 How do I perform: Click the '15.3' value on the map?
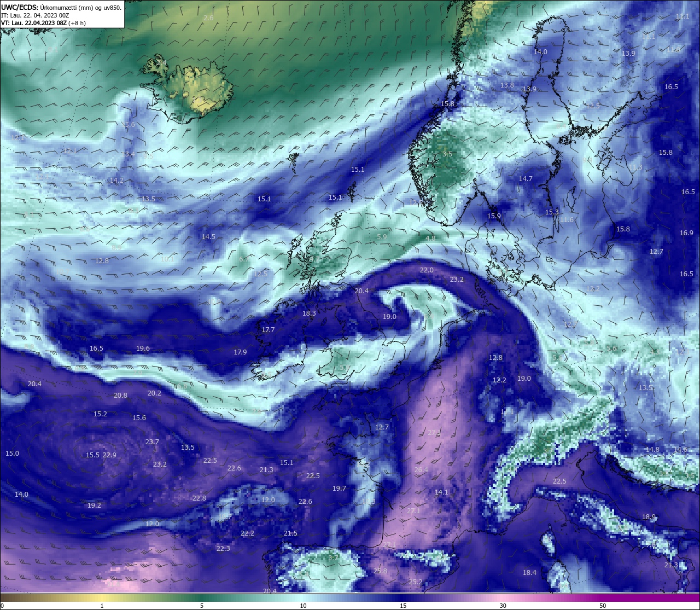coord(552,212)
